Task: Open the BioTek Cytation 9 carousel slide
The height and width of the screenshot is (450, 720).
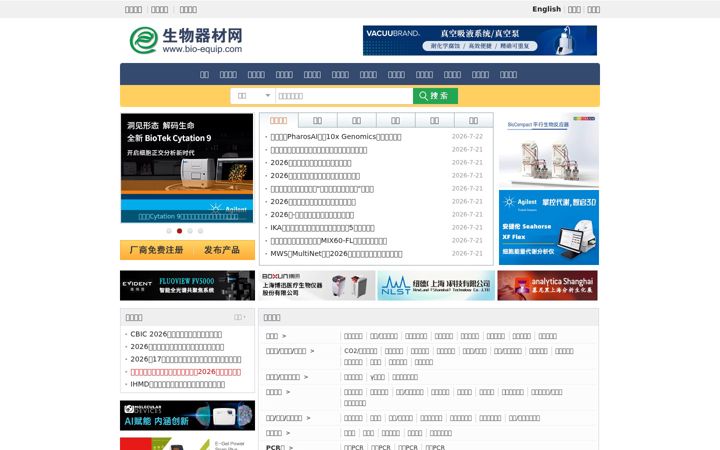Action: (187, 168)
